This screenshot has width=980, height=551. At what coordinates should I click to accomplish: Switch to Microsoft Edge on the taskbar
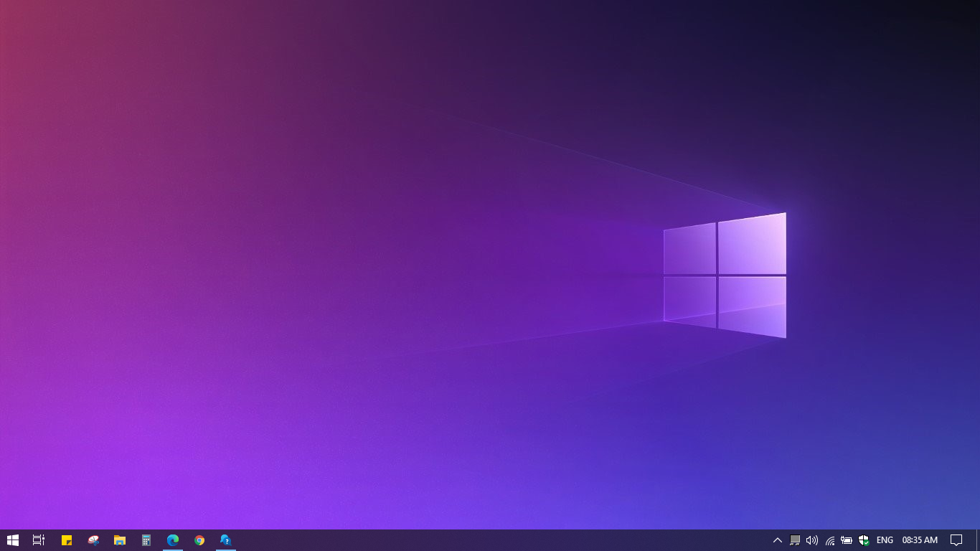(x=173, y=540)
